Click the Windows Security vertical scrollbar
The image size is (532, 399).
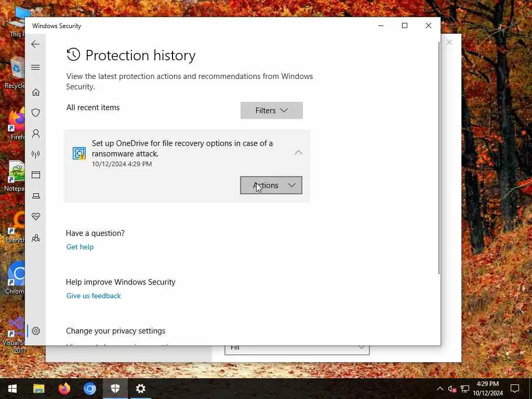click(x=438, y=158)
